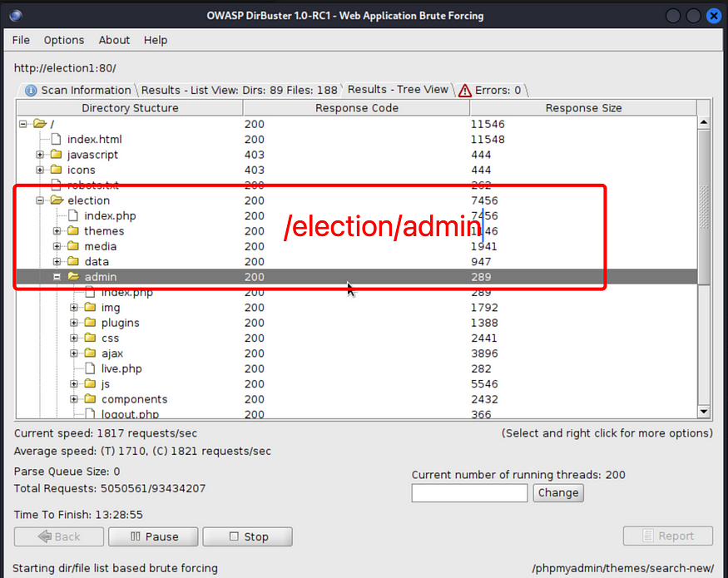Select the logout.php tree entry
728x578 pixels.
tap(130, 414)
